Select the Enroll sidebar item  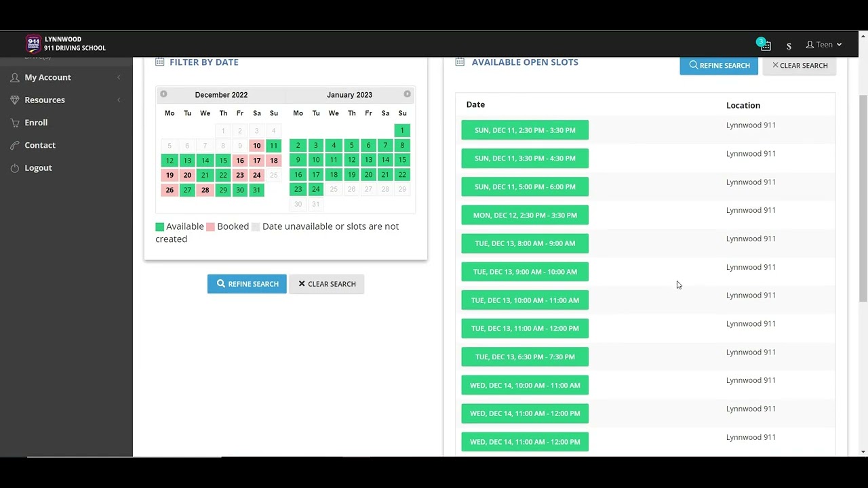(36, 123)
